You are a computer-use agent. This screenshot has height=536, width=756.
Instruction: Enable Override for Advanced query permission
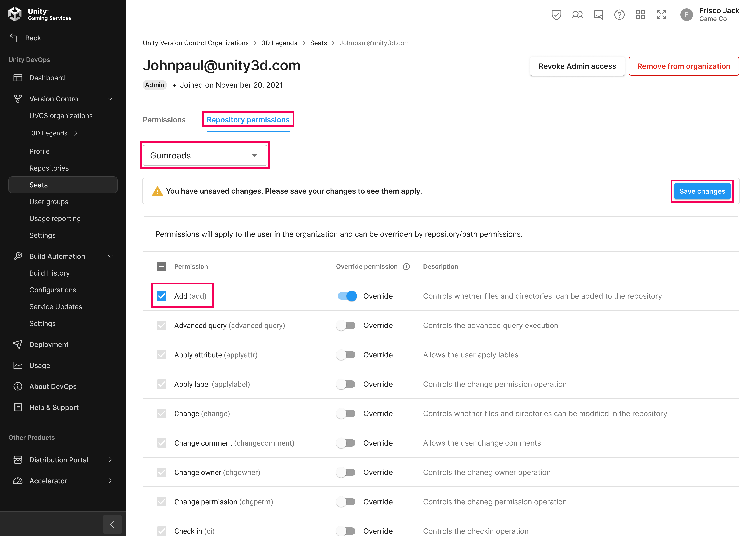pos(346,325)
